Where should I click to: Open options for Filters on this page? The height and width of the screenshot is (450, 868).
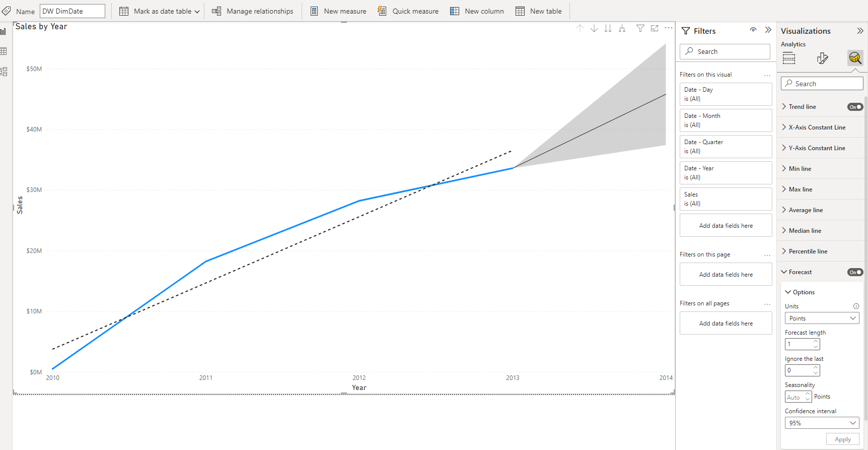[767, 255]
